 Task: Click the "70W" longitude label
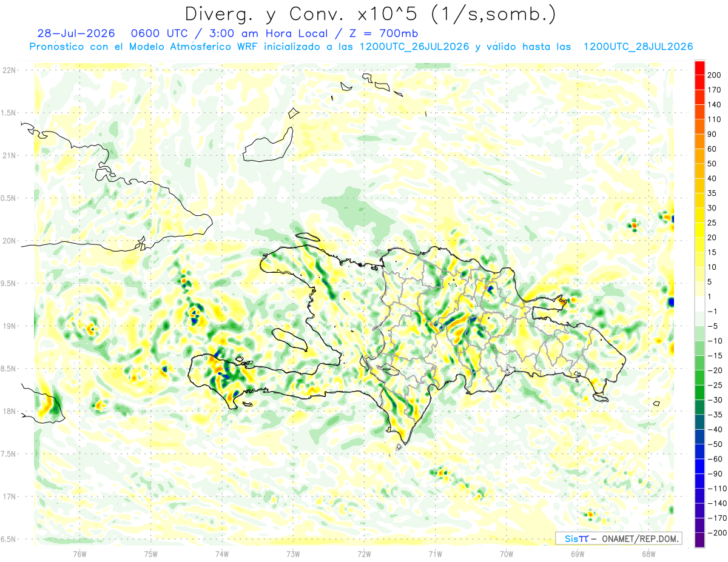point(507,554)
